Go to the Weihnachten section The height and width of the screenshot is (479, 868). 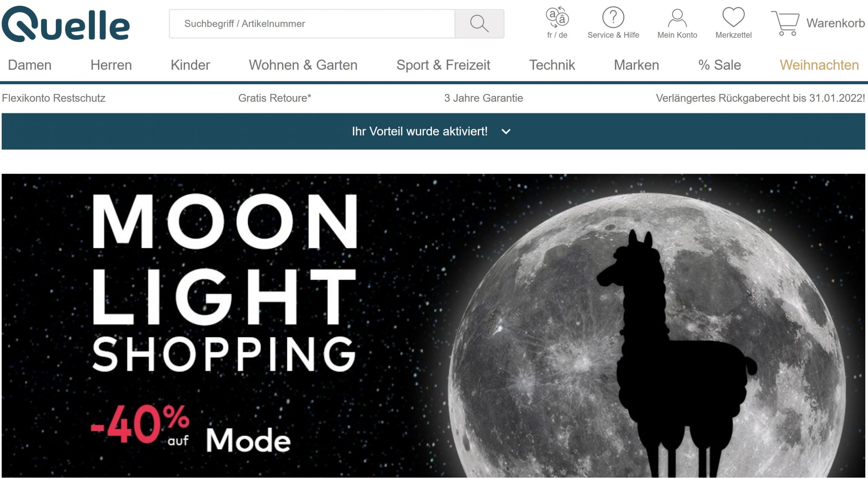[x=819, y=65]
